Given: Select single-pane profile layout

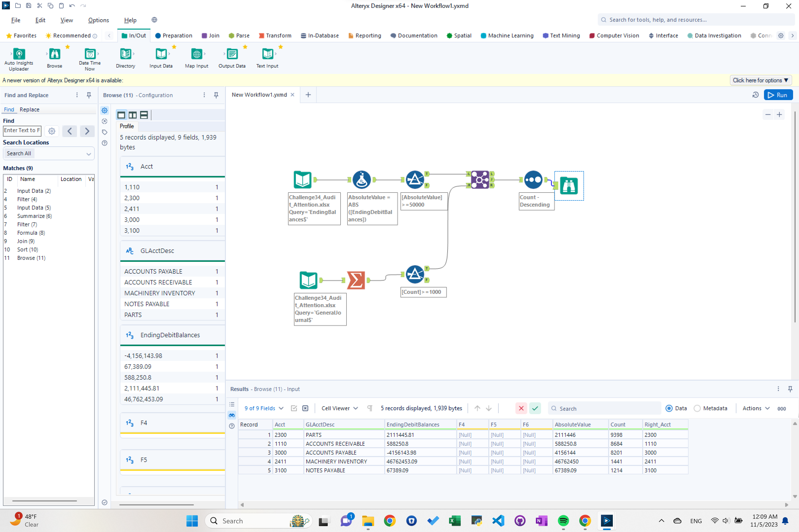Looking at the screenshot, I should pos(121,115).
